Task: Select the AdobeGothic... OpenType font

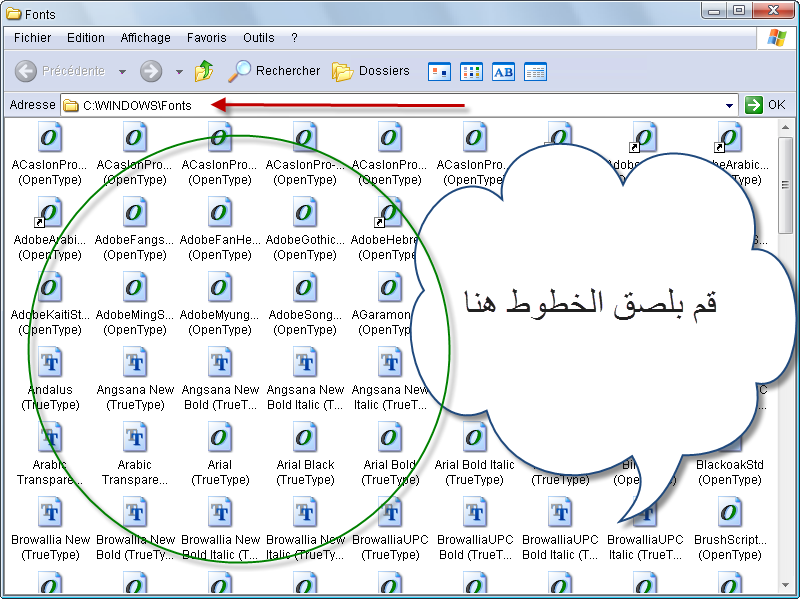Action: pos(305,228)
